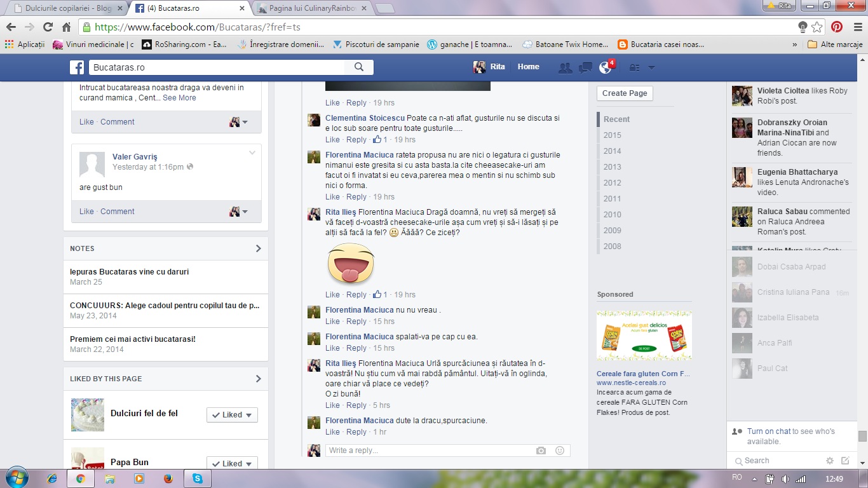Click the privacy shortcuts lock icon
This screenshot has width=868, height=488.
point(634,67)
